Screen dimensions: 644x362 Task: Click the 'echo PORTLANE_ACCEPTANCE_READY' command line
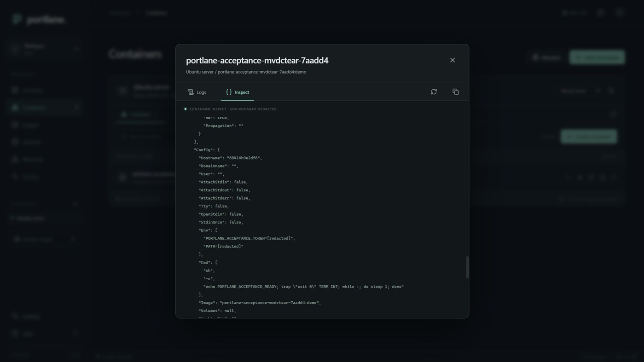pos(303,287)
